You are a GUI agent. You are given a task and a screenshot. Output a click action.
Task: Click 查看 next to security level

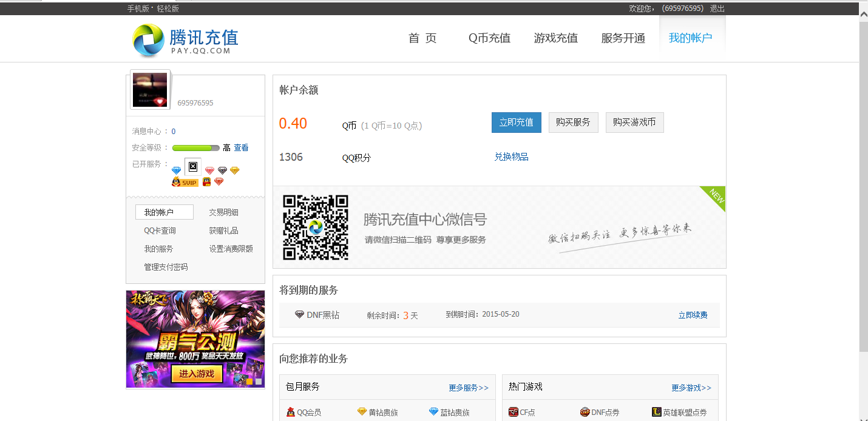coord(241,147)
